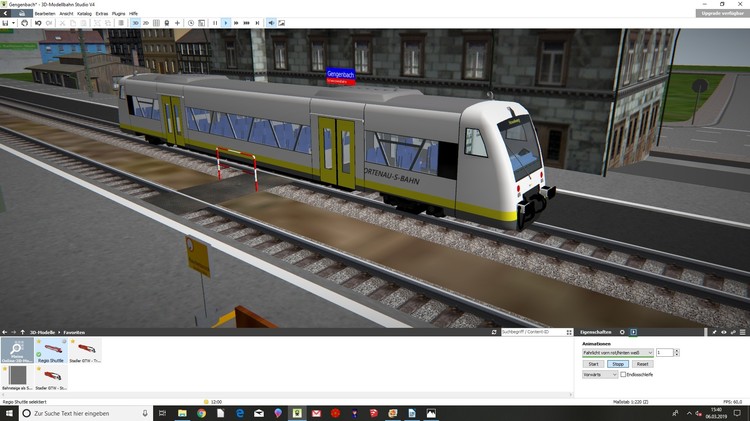Open the Katalog menu
Screen dimensions: 750x421
pos(84,13)
